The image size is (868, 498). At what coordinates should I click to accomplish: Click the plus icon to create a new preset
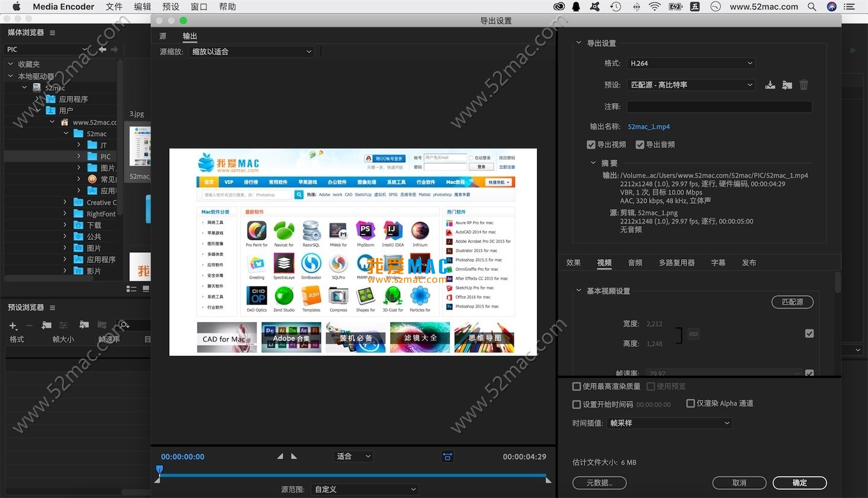click(13, 326)
